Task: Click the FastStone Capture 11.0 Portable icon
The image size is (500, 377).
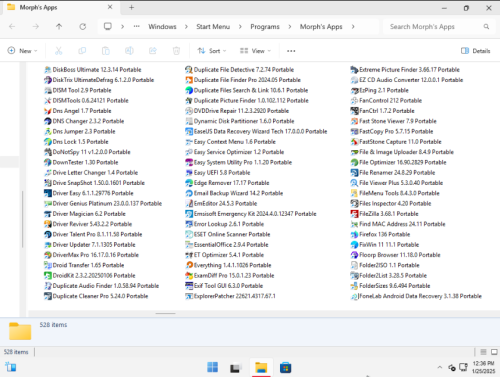Action: click(354, 142)
